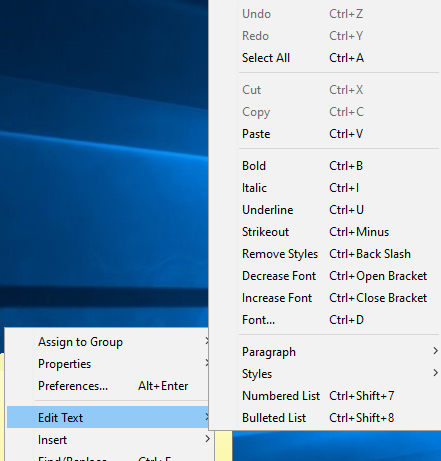Viewport: 441px width, 461px height.
Task: Click the grayed Undo entry
Action: click(324, 14)
